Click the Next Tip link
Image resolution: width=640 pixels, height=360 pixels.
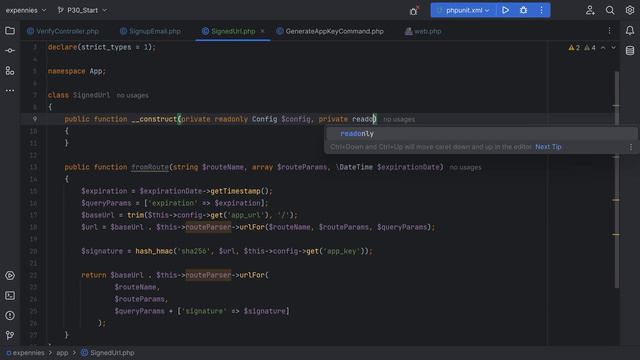coord(548,147)
